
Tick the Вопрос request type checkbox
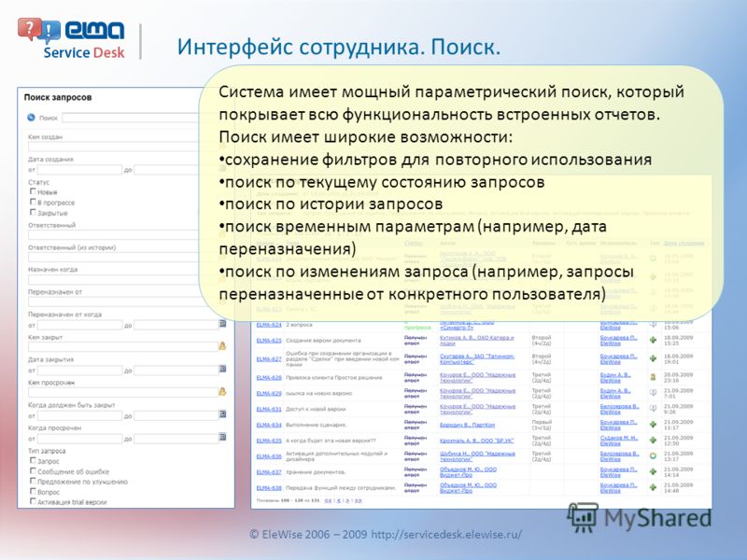33,491
